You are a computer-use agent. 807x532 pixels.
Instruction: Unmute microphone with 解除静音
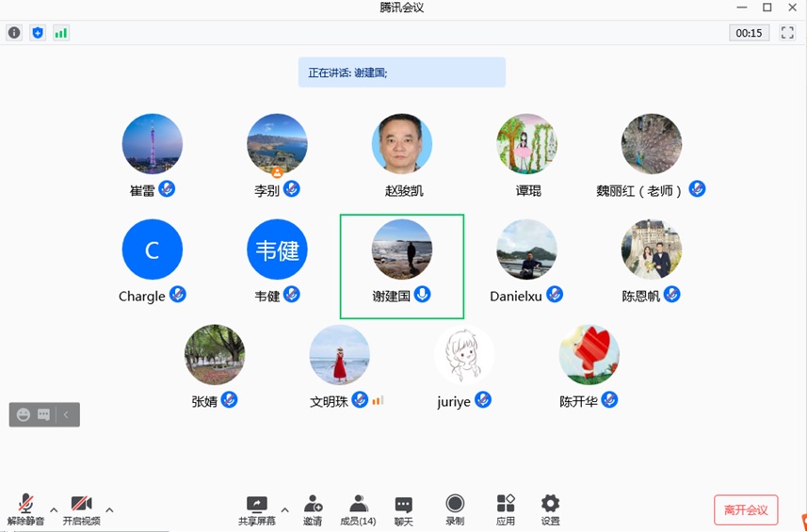click(25, 509)
